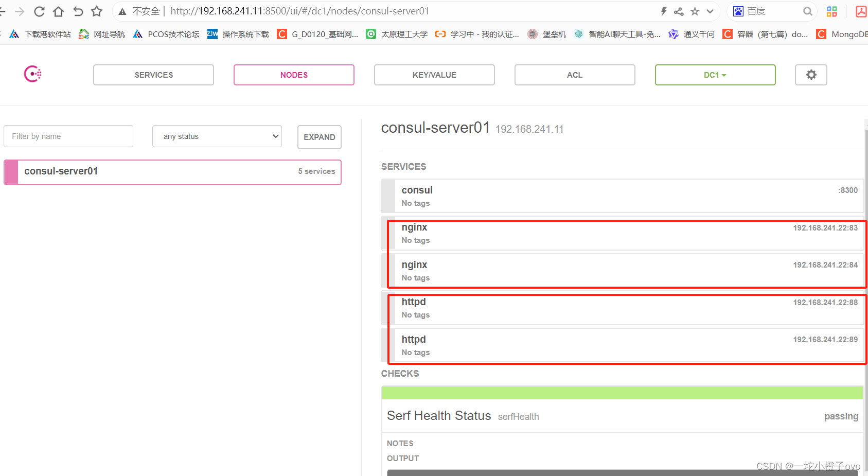This screenshot has width=868, height=476.
Task: Open the settings gear icon
Action: point(811,75)
